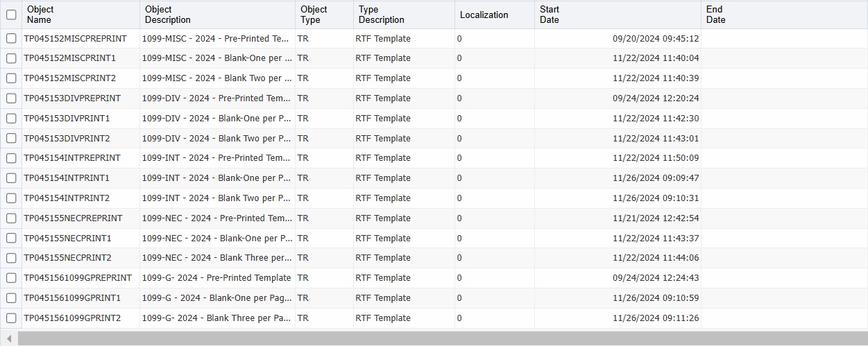868x346 pixels.
Task: Click description "1099-INT - 2024 - Blank Two per P..."
Action: click(216, 198)
